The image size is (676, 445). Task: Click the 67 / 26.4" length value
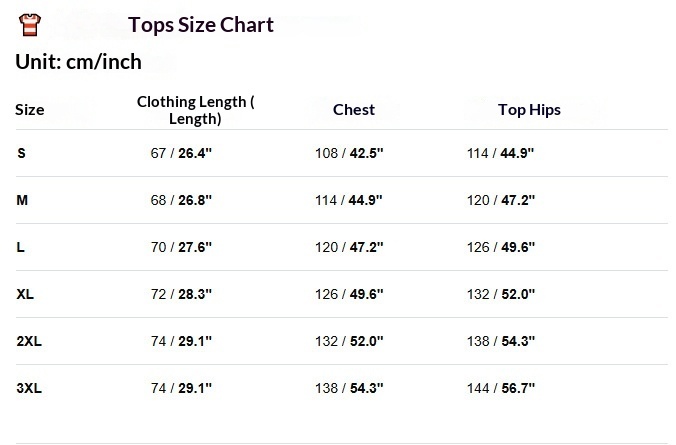click(181, 153)
